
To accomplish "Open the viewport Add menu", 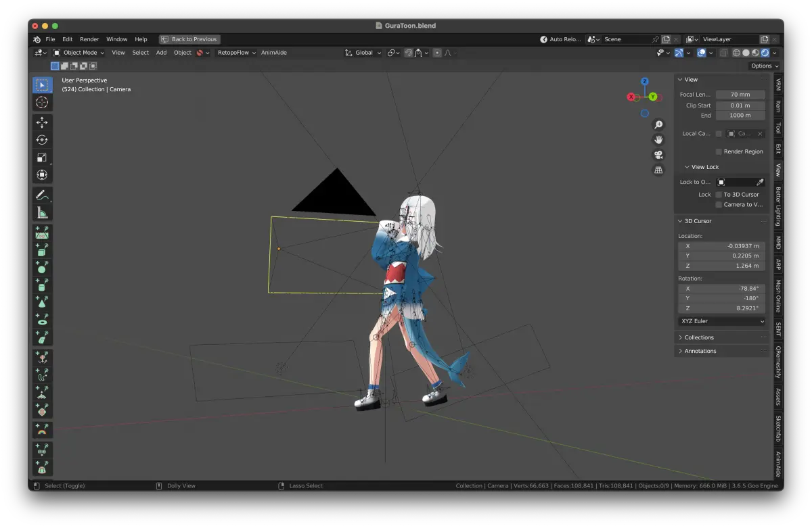I will point(161,53).
